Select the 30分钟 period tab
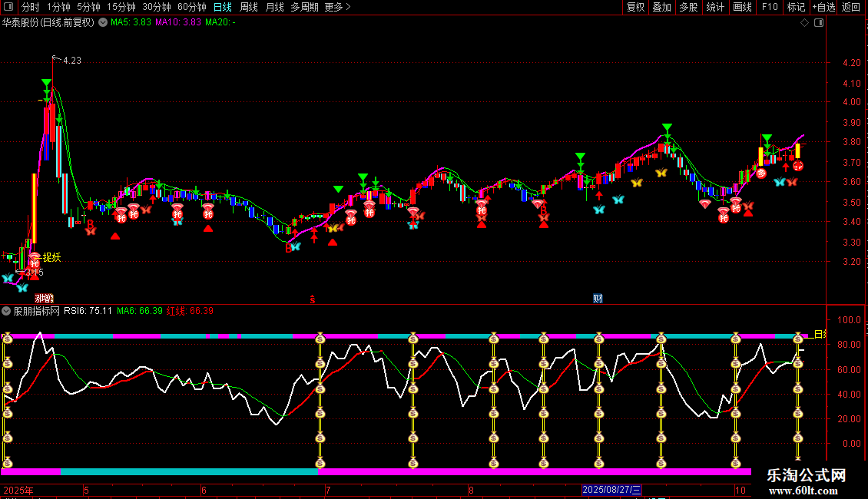This screenshot has height=499, width=868. [x=157, y=7]
